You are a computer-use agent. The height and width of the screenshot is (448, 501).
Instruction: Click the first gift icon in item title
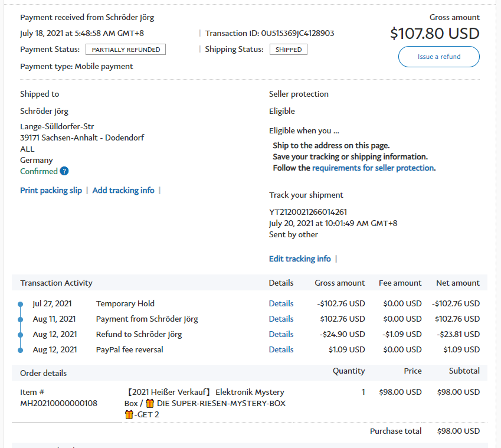click(149, 403)
